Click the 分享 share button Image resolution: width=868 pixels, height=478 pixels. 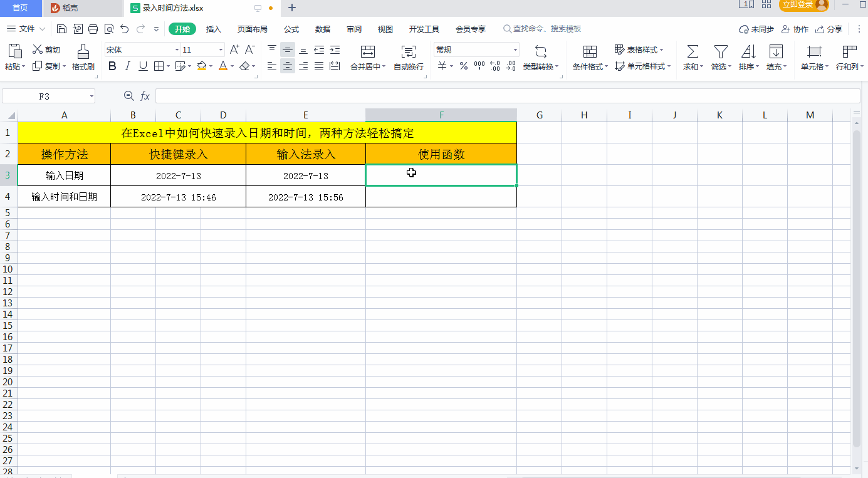(828, 29)
